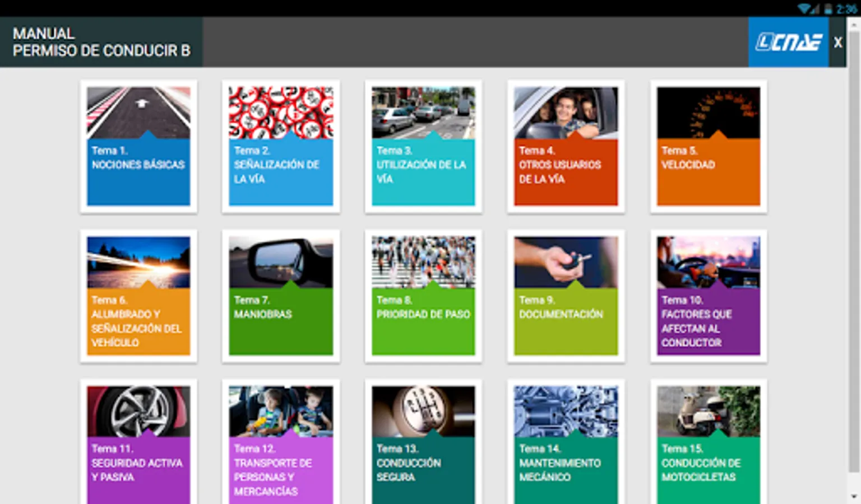Open Tema 11 Seguridad Activa y Pasiva
The height and width of the screenshot is (504, 861).
(138, 442)
